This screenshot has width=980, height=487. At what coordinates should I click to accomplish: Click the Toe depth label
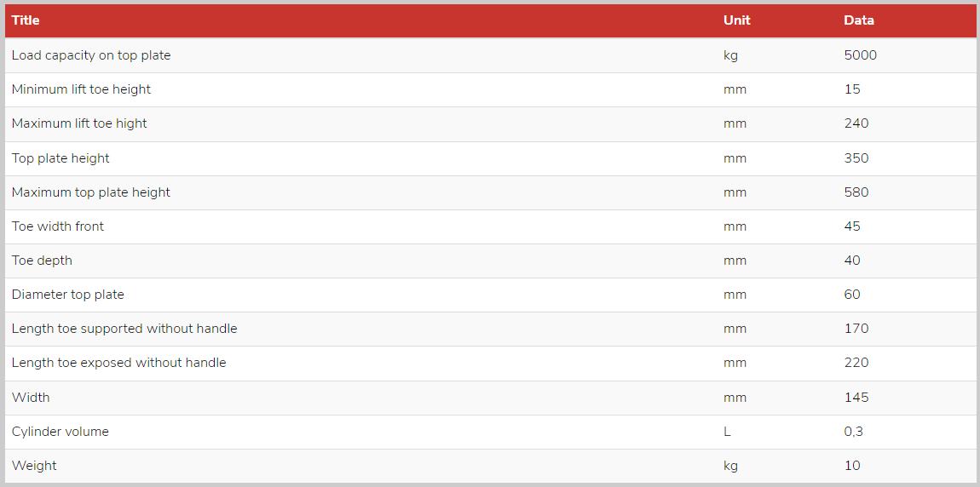(42, 261)
